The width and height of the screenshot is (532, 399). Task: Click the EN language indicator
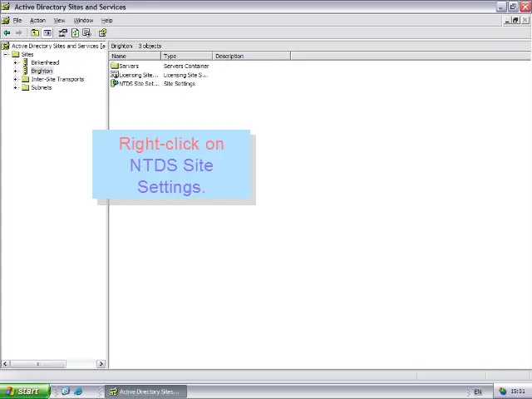coord(478,392)
